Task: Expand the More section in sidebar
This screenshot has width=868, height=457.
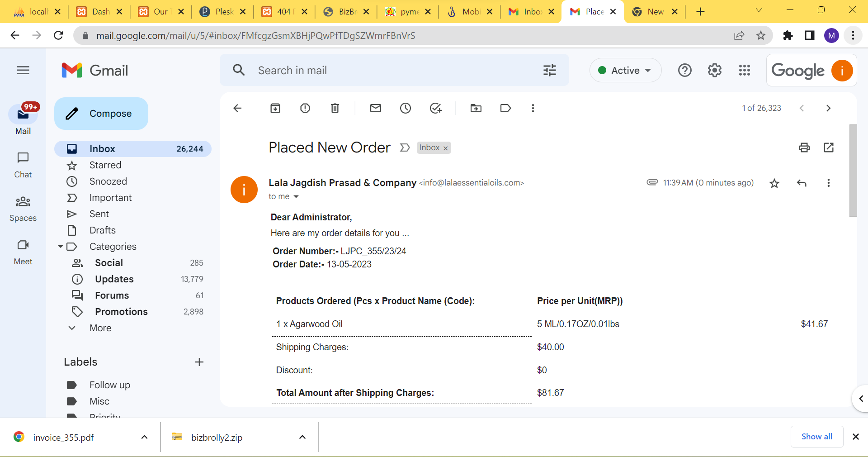Action: point(100,328)
